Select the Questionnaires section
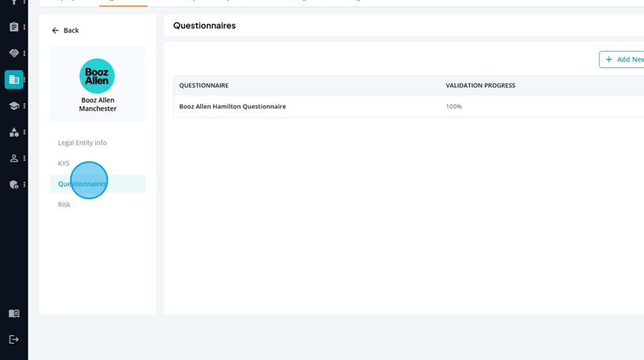The image size is (644, 360). [x=98, y=184]
